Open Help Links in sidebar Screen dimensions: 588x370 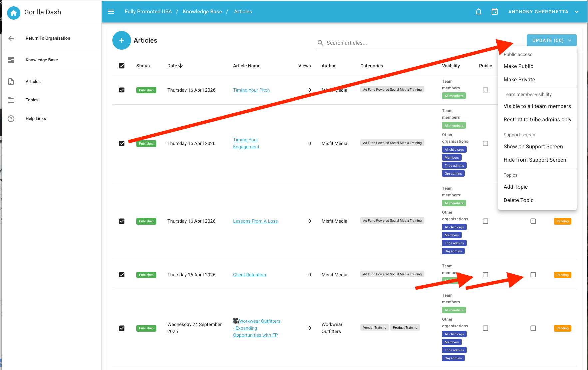[36, 119]
